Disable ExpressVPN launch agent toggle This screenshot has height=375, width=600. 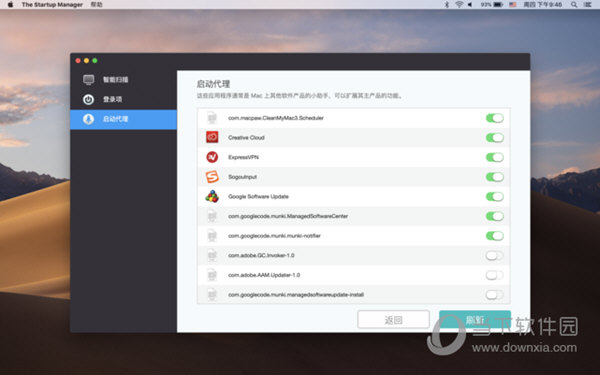pyautogui.click(x=495, y=157)
